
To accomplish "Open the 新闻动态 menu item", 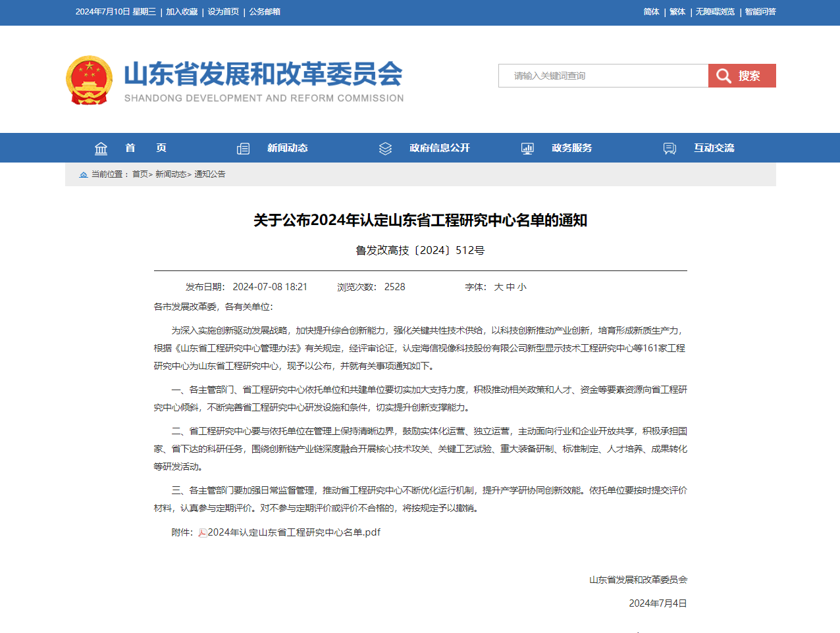I will tap(287, 148).
